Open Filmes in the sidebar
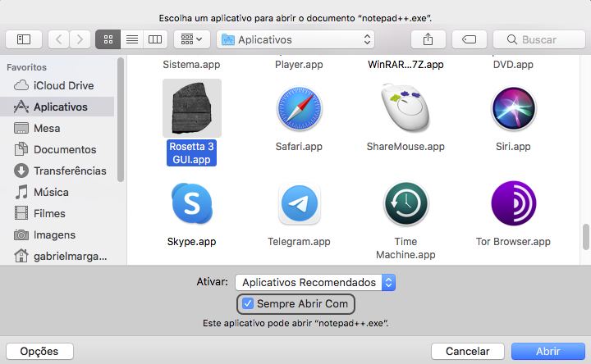This screenshot has height=364, width=591. click(57, 213)
